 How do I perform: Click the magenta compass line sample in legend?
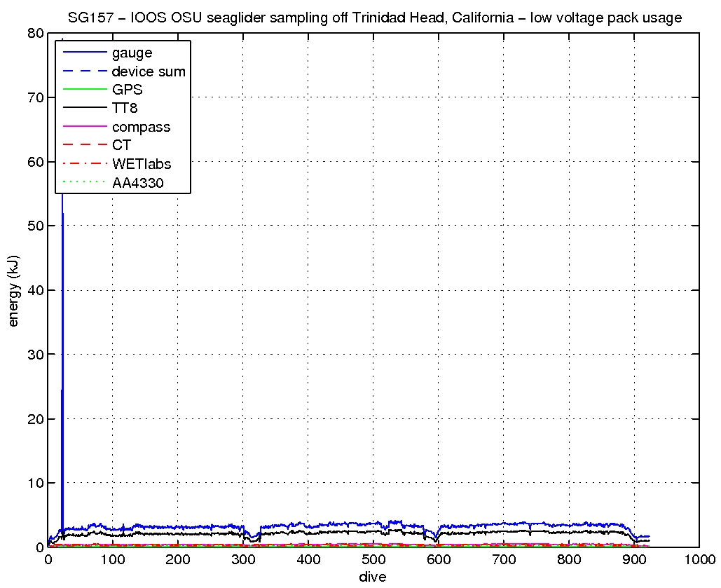[84, 127]
